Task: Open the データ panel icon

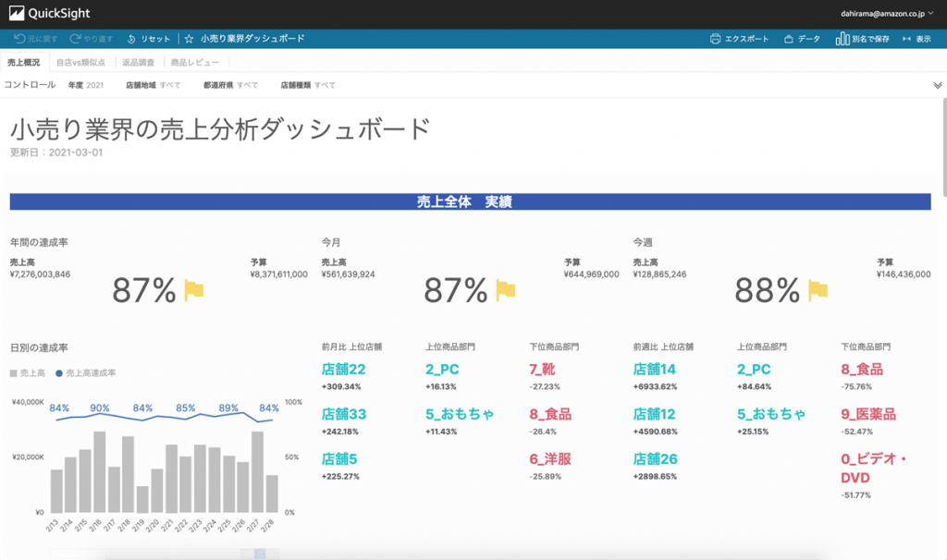Action: (x=789, y=38)
